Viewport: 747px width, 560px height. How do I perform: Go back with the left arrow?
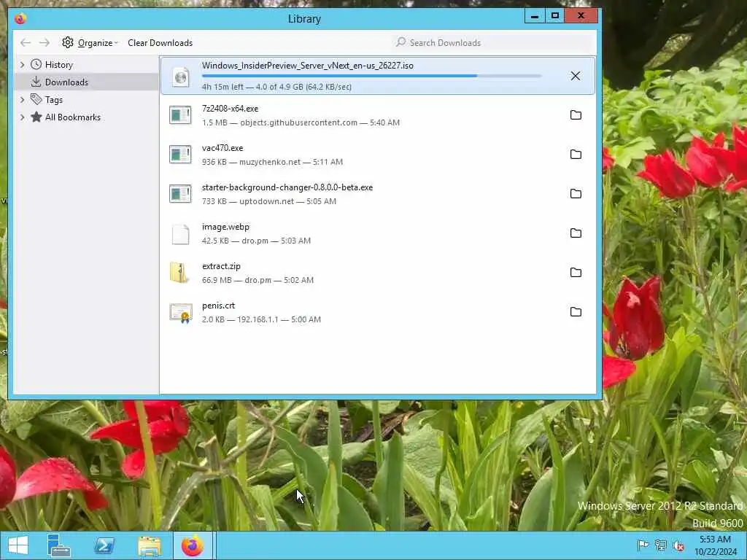click(x=26, y=43)
